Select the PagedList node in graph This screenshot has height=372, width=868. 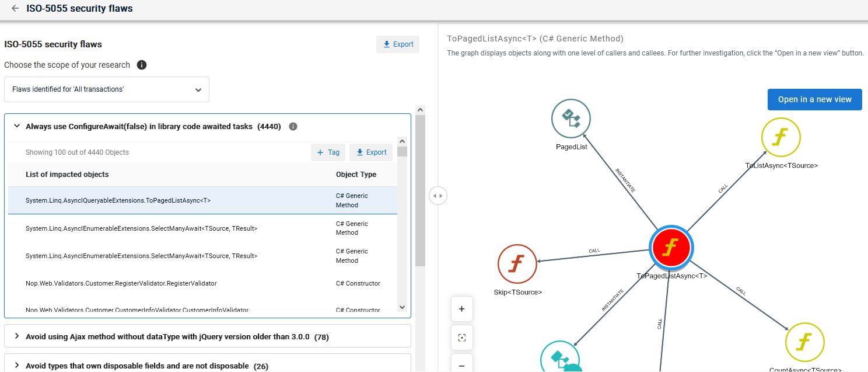pyautogui.click(x=571, y=119)
